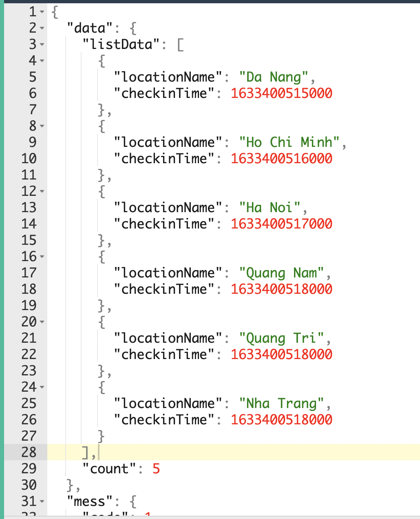The width and height of the screenshot is (420, 519).
Task: Collapse the Da Nang object fold on line 4
Action: tap(42, 61)
